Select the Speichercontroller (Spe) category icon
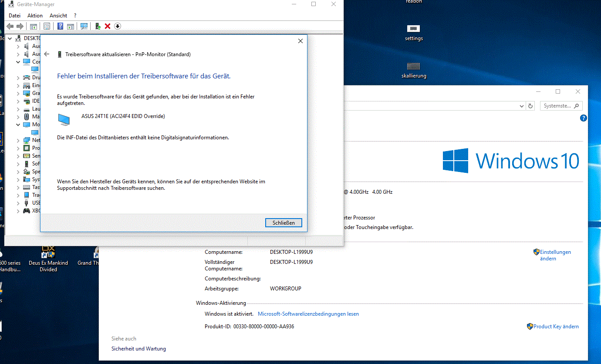 coord(26,172)
